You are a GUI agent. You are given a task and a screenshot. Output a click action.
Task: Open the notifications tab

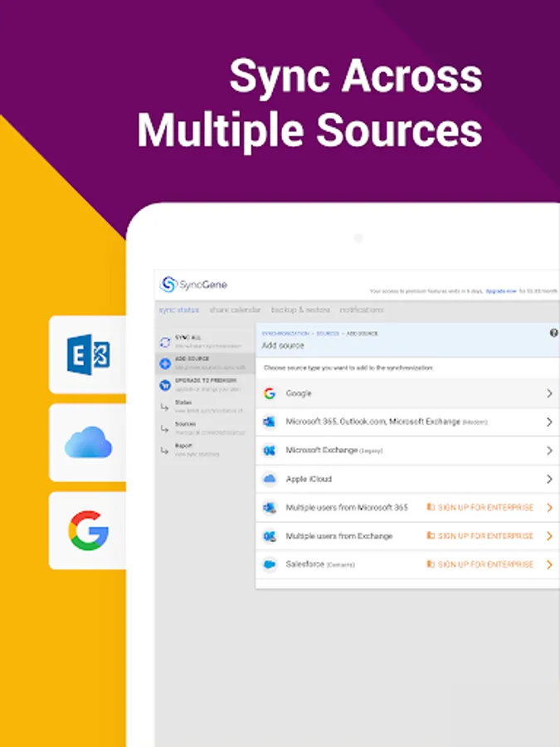point(362,310)
